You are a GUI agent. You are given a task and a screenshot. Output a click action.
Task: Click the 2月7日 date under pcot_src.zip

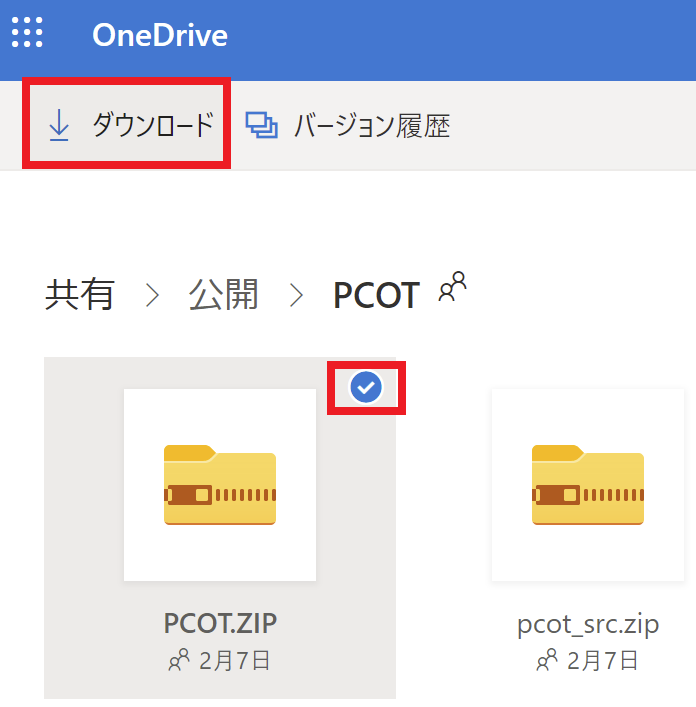click(x=602, y=661)
